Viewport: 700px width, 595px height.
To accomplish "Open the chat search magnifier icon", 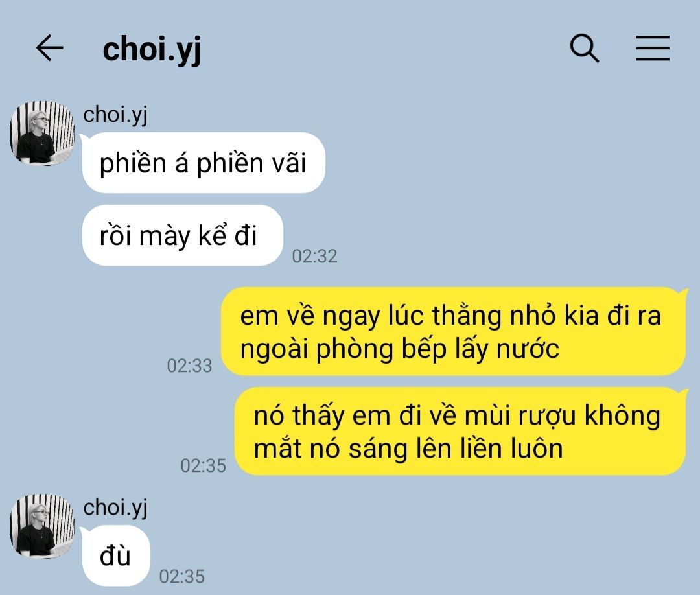I will 585,48.
